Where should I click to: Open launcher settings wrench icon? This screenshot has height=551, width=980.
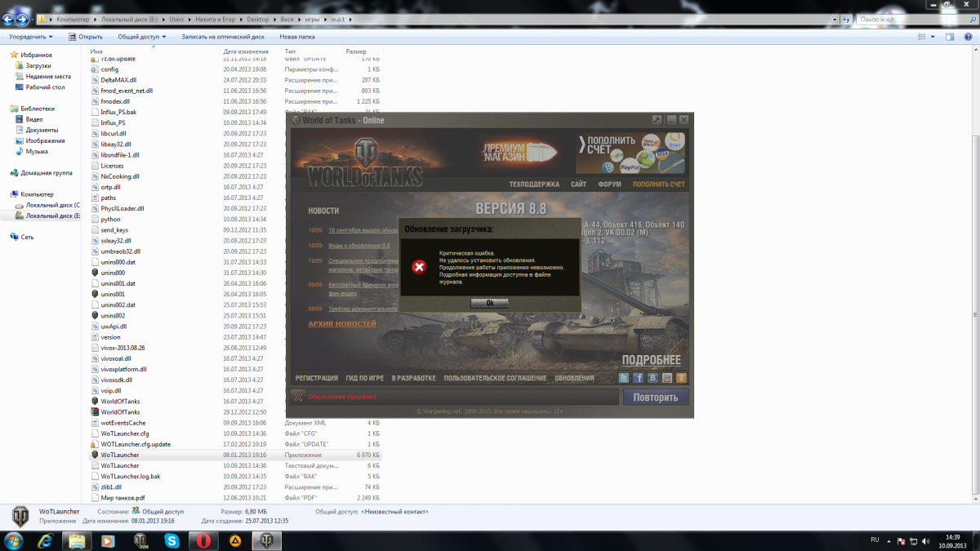(657, 120)
